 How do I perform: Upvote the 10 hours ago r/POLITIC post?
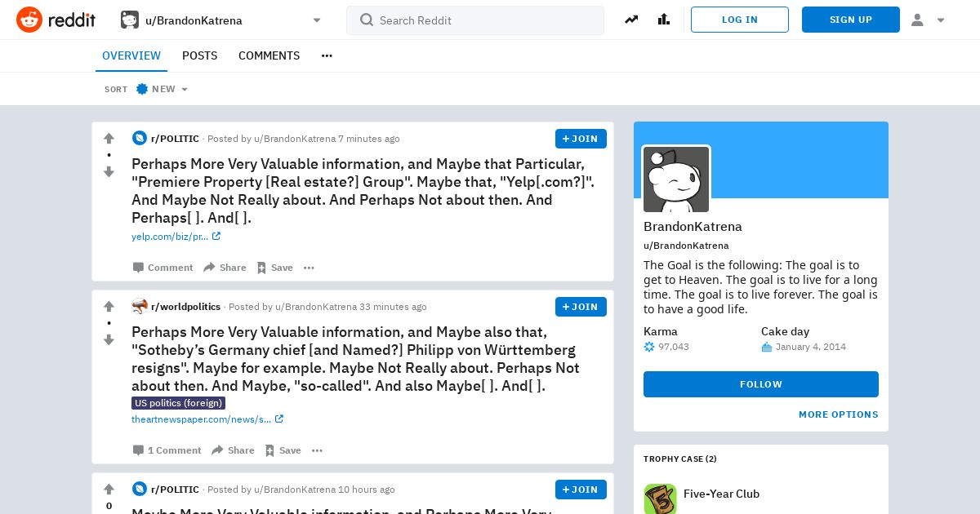tap(109, 490)
